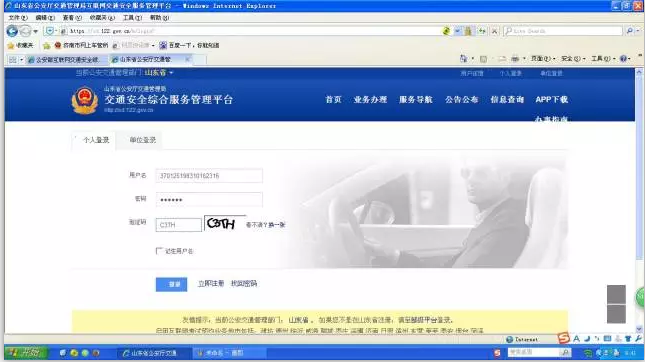
Task: Go to 首页 in site navigation
Action: click(333, 100)
